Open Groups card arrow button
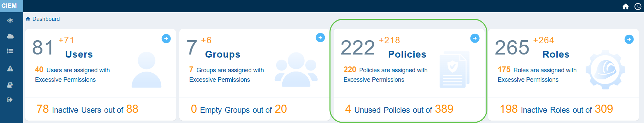Screen dimensions: 644x123 (x=320, y=37)
